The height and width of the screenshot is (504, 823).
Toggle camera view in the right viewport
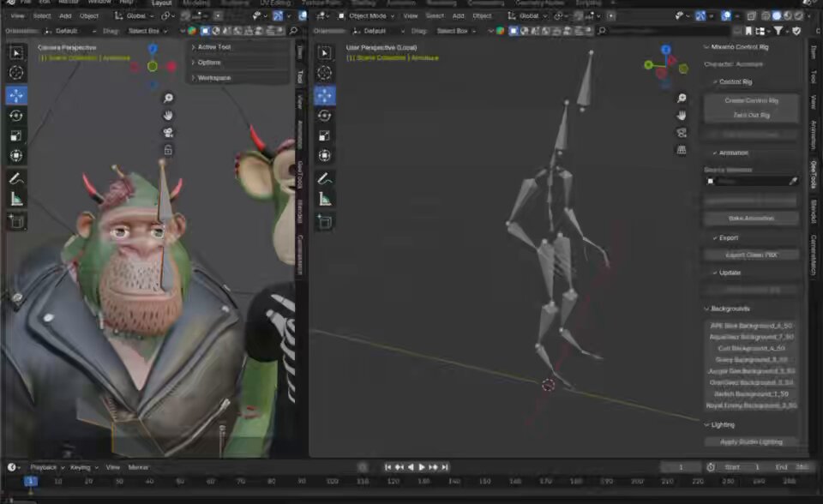(x=682, y=133)
